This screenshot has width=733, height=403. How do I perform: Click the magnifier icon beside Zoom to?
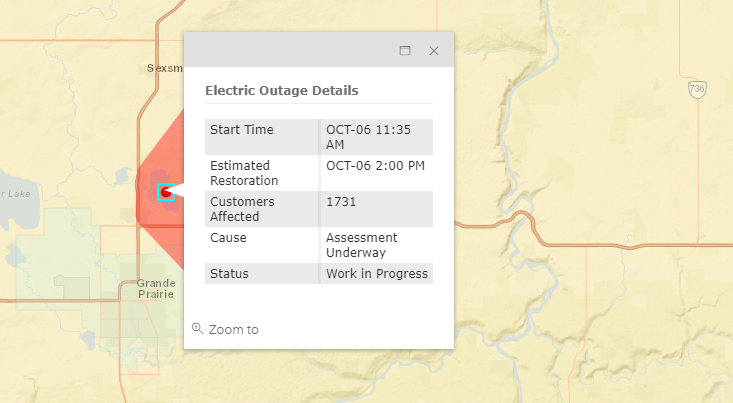point(198,329)
